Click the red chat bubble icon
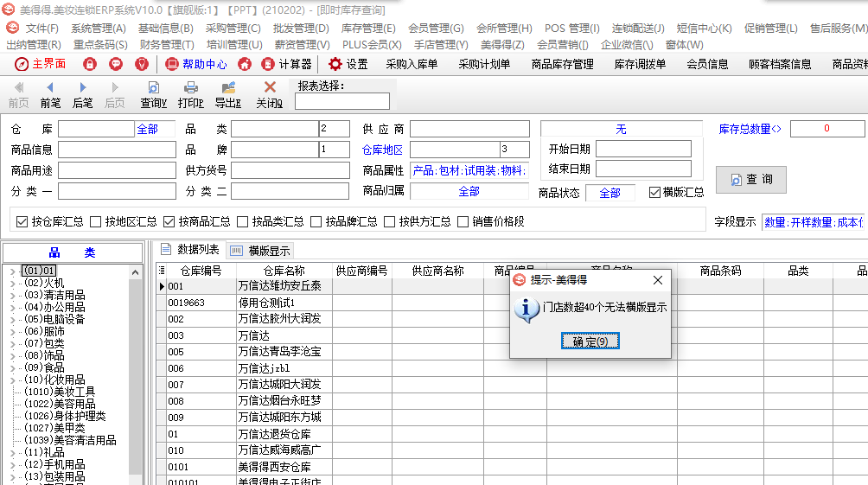The image size is (868, 485). [x=116, y=64]
